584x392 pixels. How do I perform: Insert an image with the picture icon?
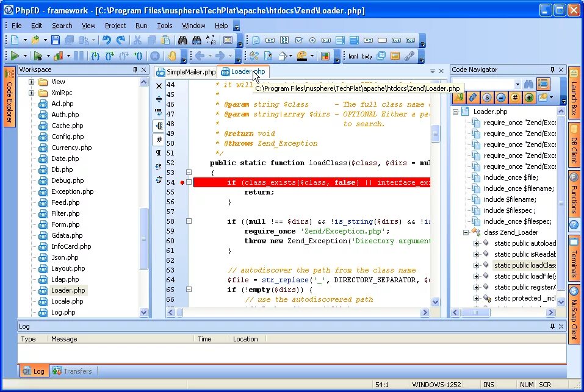(x=395, y=56)
